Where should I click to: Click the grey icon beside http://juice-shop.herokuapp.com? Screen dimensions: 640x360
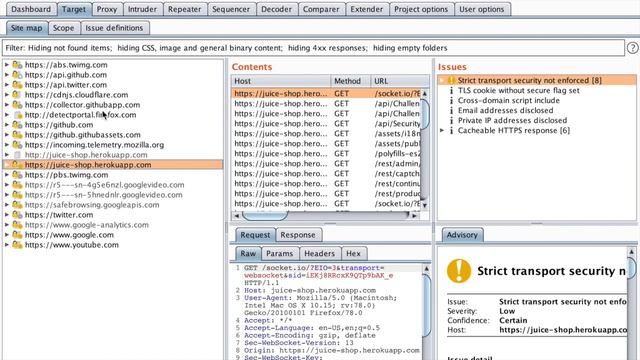click(x=17, y=155)
